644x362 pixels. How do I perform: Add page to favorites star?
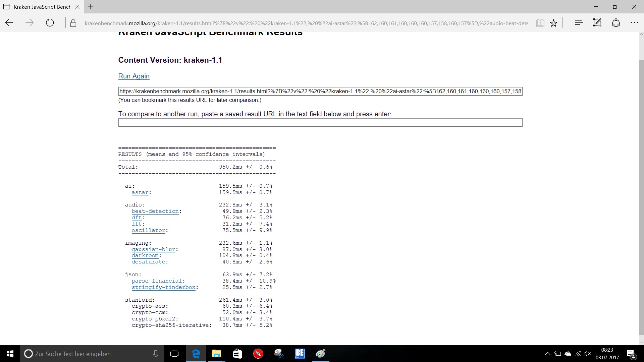[x=553, y=23]
